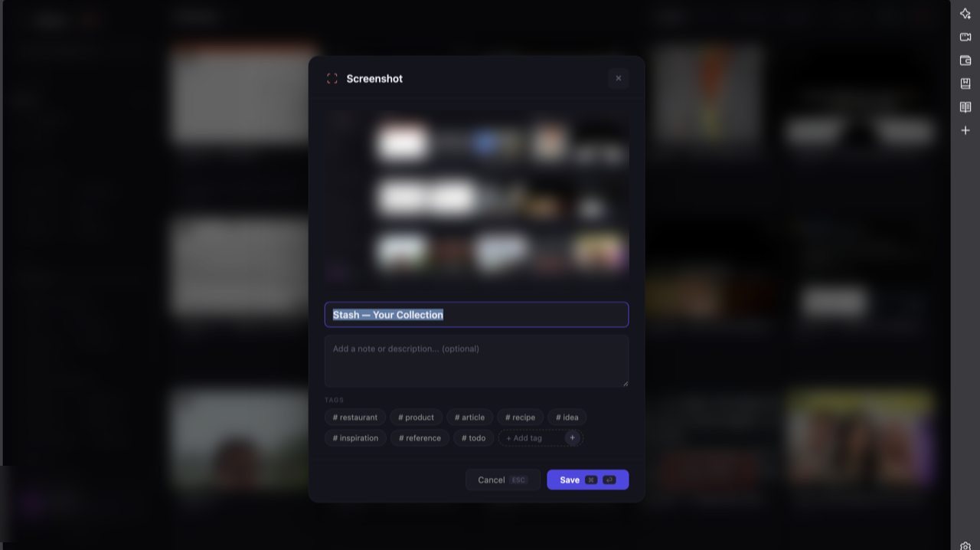980x550 pixels.
Task: Select the # idea tag
Action: point(567,417)
